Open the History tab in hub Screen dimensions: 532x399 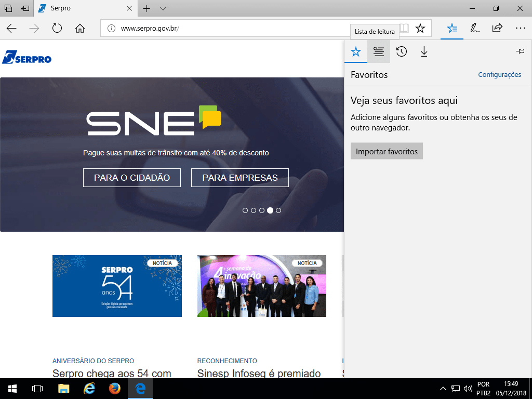click(x=401, y=51)
